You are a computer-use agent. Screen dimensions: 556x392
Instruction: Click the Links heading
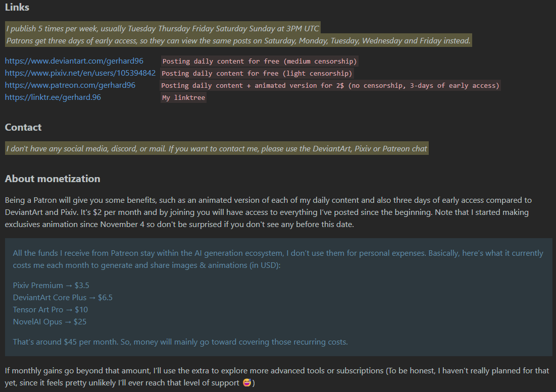pyautogui.click(x=17, y=7)
